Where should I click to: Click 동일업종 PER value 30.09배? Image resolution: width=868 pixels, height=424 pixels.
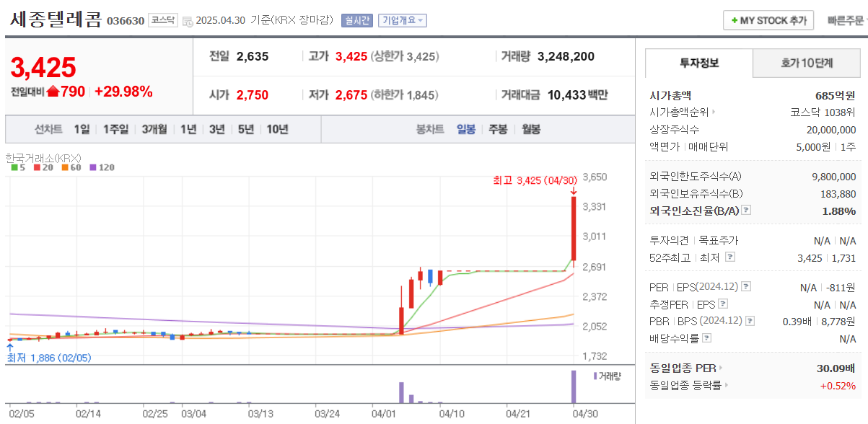836,368
